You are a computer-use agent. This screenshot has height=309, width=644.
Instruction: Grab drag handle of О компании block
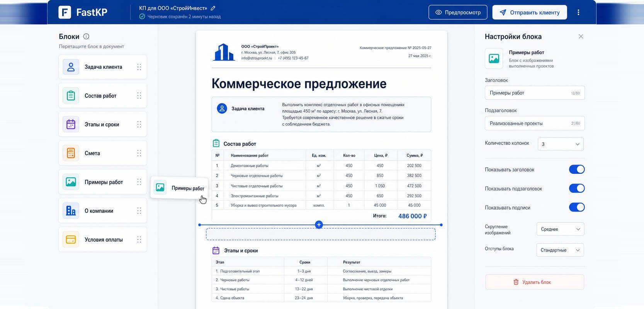(139, 211)
